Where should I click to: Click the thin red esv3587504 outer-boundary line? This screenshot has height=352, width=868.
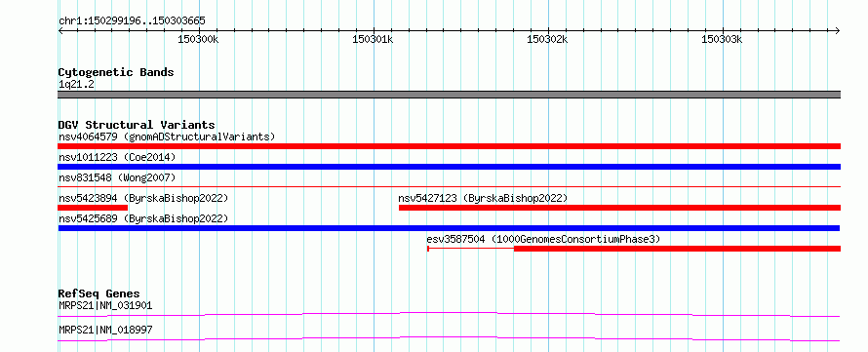[470, 249]
